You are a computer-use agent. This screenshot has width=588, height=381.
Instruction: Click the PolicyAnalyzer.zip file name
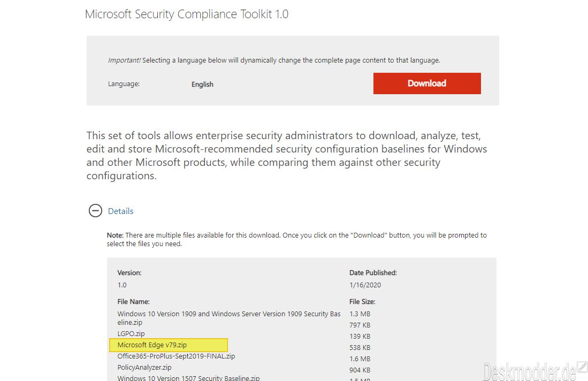(144, 368)
